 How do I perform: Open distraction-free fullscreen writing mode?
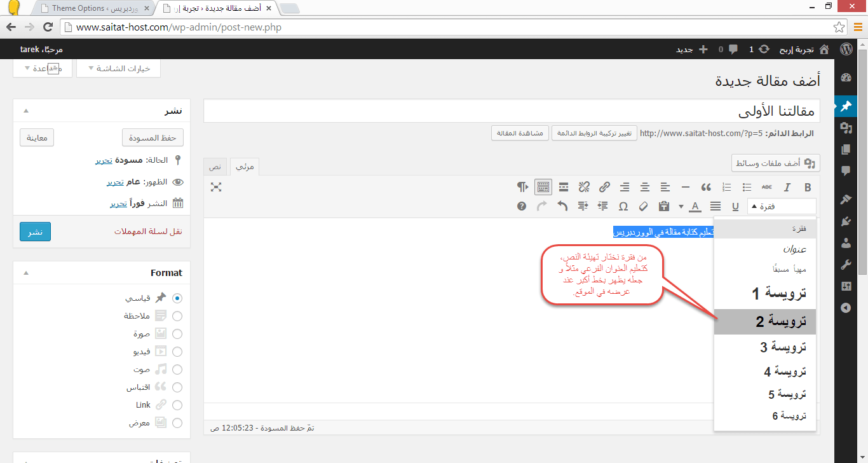tap(216, 187)
